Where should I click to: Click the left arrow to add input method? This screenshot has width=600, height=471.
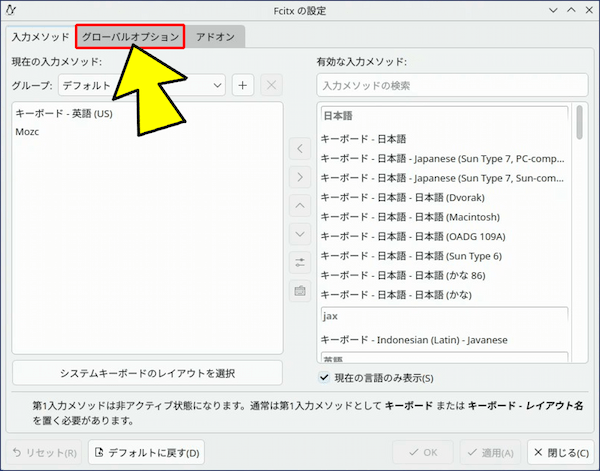(300, 149)
